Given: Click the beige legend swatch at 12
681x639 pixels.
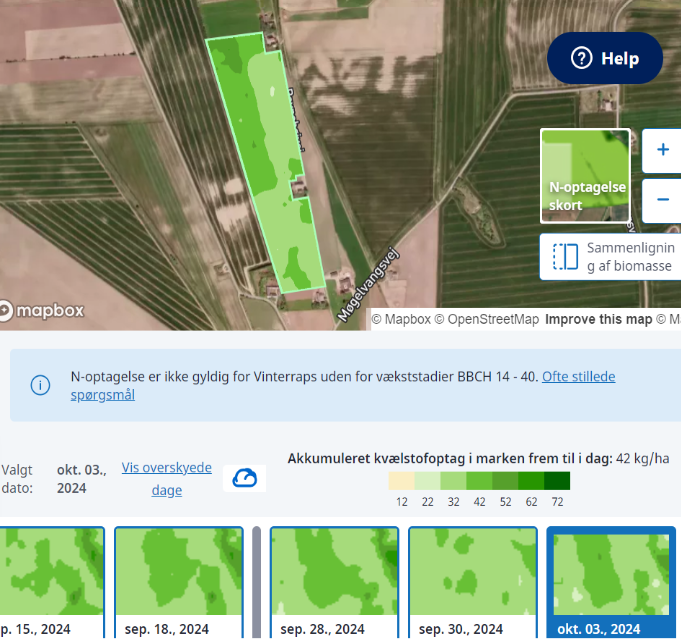Looking at the screenshot, I should (401, 480).
